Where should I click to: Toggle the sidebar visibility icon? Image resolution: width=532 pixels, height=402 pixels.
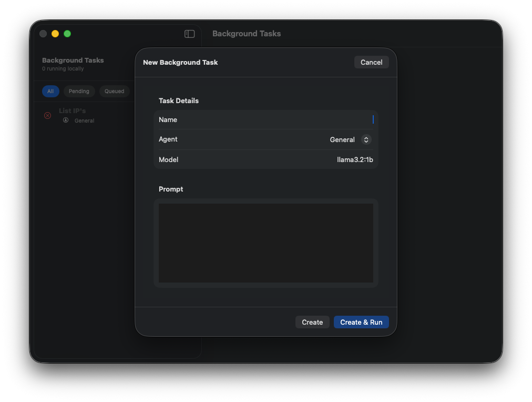click(189, 34)
